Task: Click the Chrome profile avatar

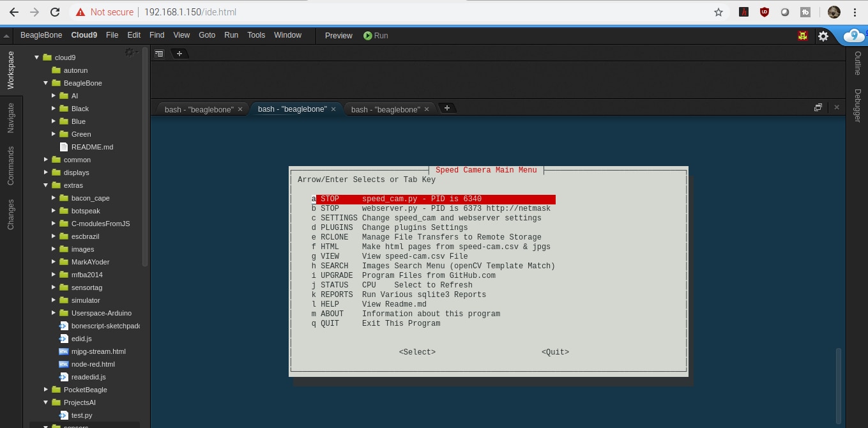Action: pos(834,12)
